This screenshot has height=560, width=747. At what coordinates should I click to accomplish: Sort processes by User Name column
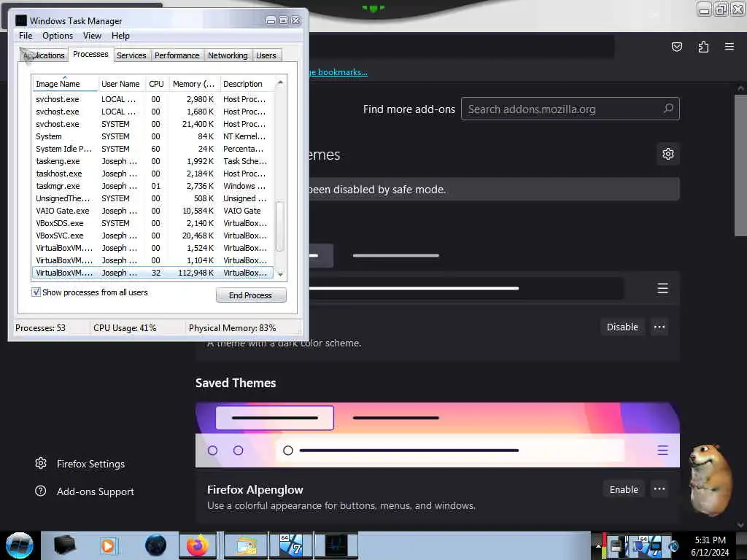pyautogui.click(x=121, y=84)
